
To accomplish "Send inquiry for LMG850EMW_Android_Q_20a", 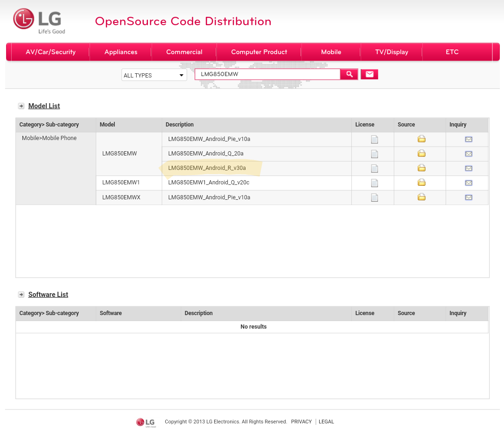I will pyautogui.click(x=469, y=154).
